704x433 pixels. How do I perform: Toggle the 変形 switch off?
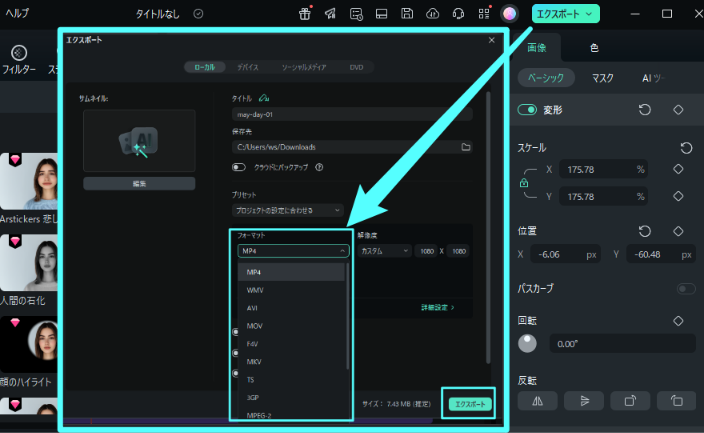pos(527,110)
